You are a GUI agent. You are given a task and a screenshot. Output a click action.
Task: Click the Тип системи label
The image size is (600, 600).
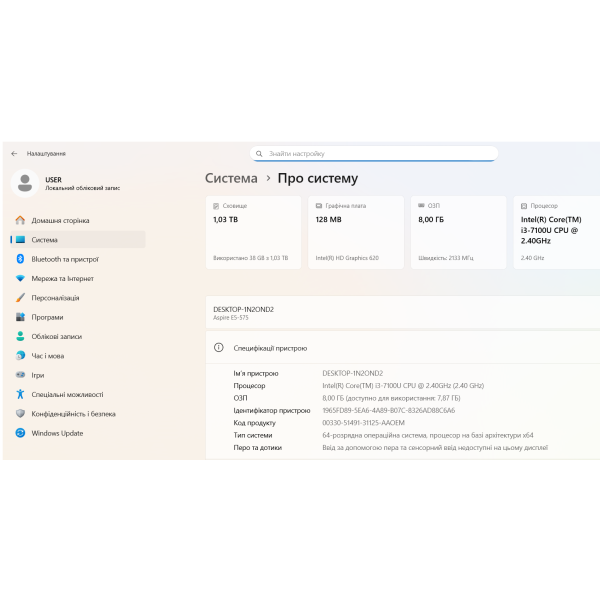coord(253,435)
